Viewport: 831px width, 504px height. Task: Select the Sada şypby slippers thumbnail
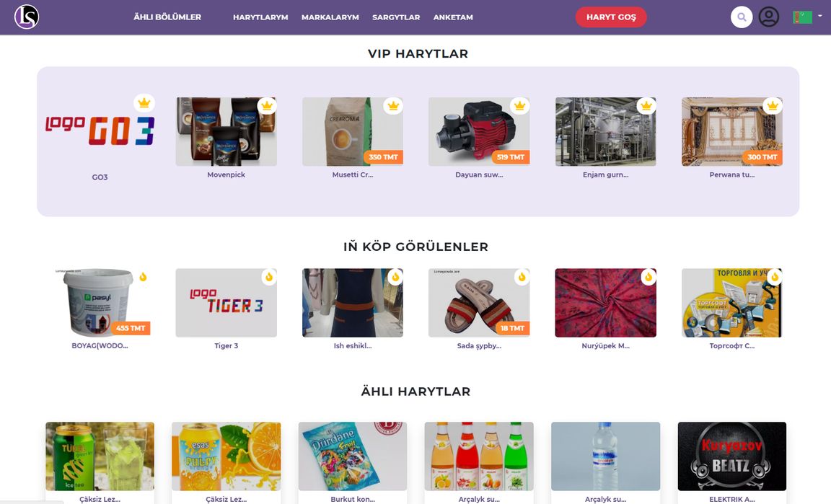[x=479, y=303]
